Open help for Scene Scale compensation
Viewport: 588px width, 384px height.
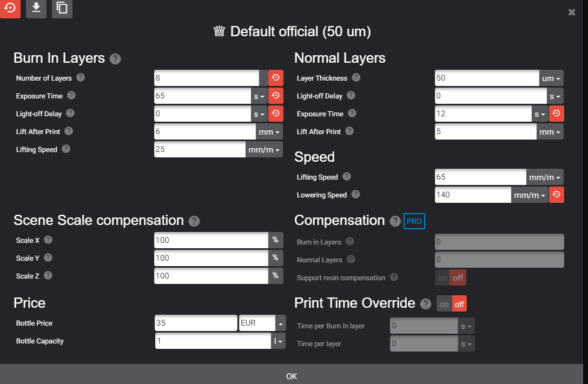(x=194, y=221)
